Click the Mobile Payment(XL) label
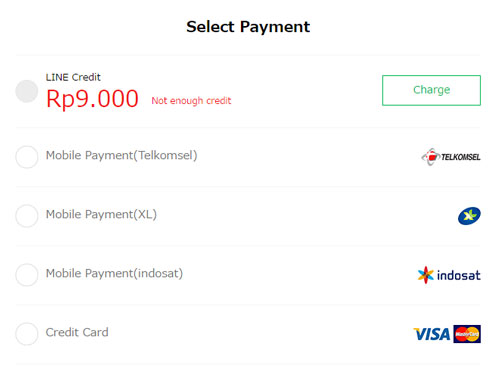 [x=101, y=214]
